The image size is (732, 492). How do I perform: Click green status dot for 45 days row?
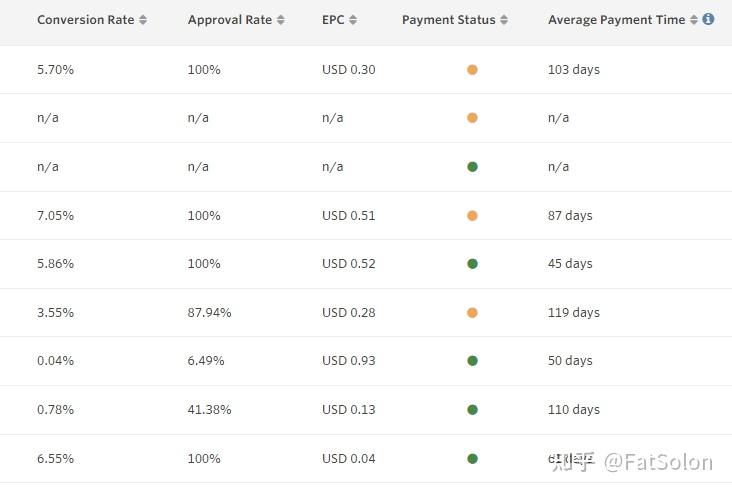click(472, 264)
